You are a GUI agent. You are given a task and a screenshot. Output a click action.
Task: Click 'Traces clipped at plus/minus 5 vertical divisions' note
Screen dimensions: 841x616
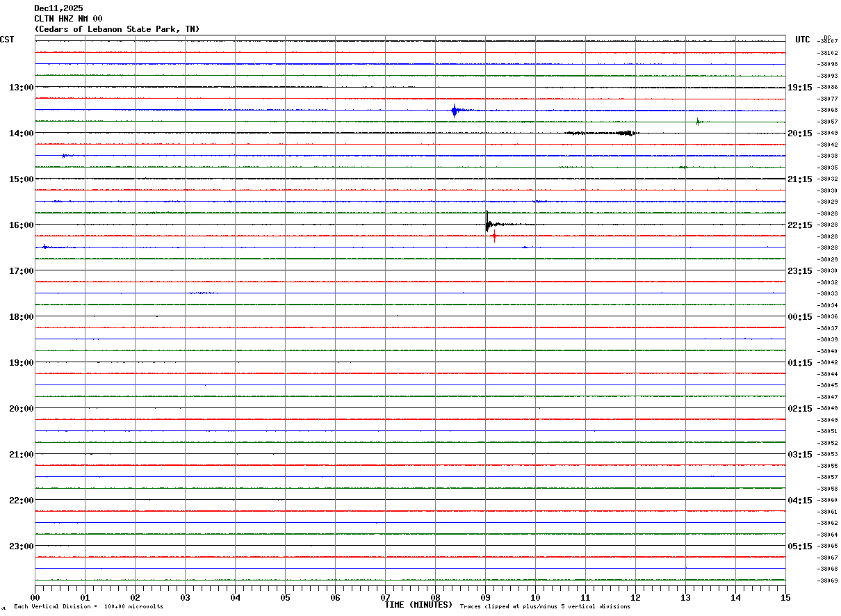[545, 607]
